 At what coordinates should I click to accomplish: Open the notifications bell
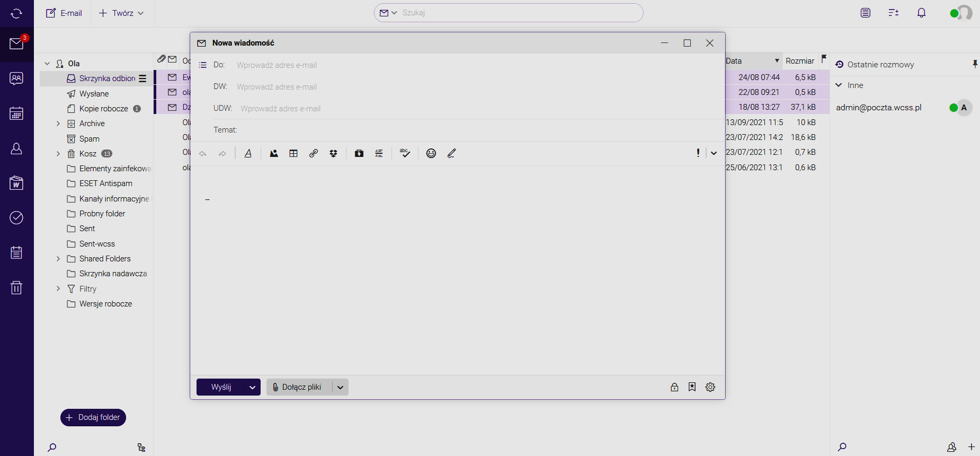921,13
